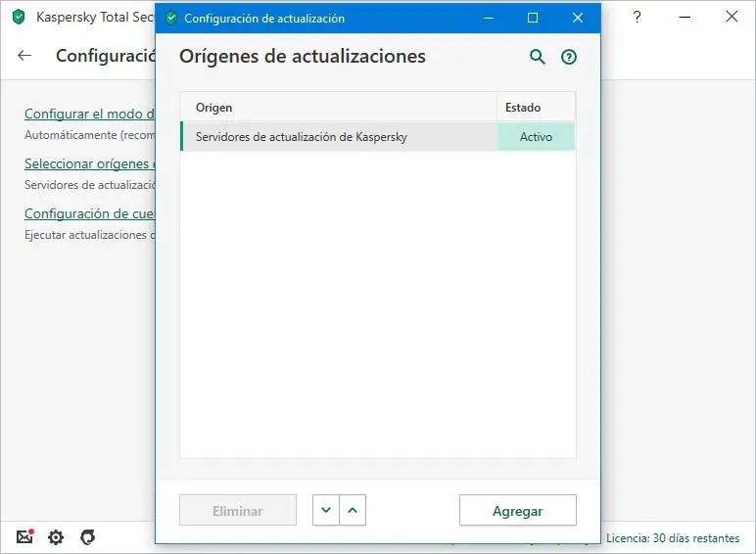Close the Configuración de actualización dialog

click(x=578, y=18)
